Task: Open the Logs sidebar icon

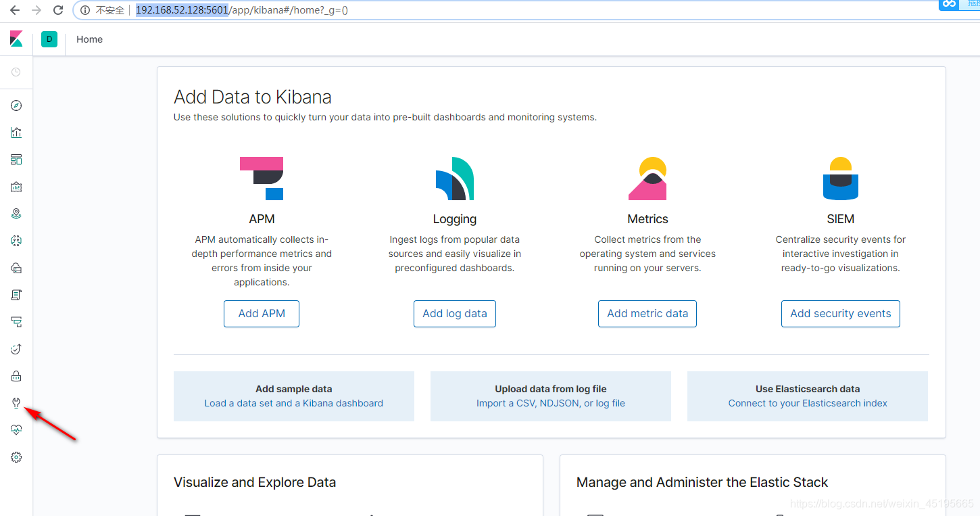Action: pyautogui.click(x=16, y=295)
